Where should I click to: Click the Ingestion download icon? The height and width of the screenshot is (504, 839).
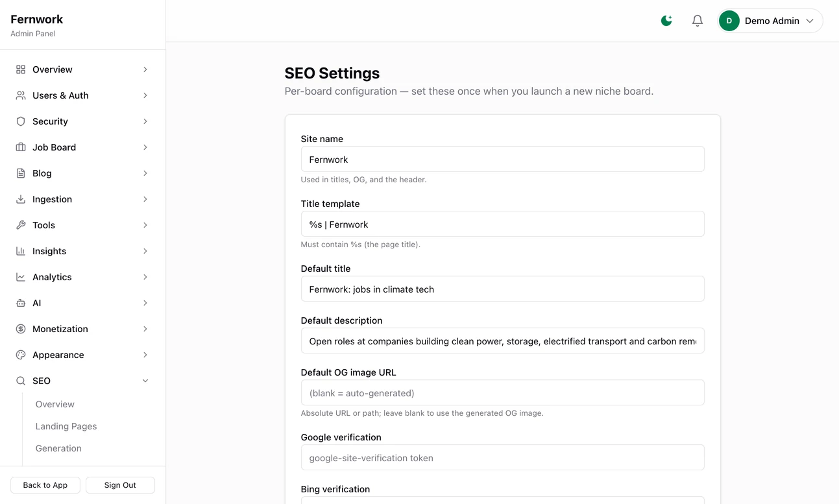pos(21,199)
